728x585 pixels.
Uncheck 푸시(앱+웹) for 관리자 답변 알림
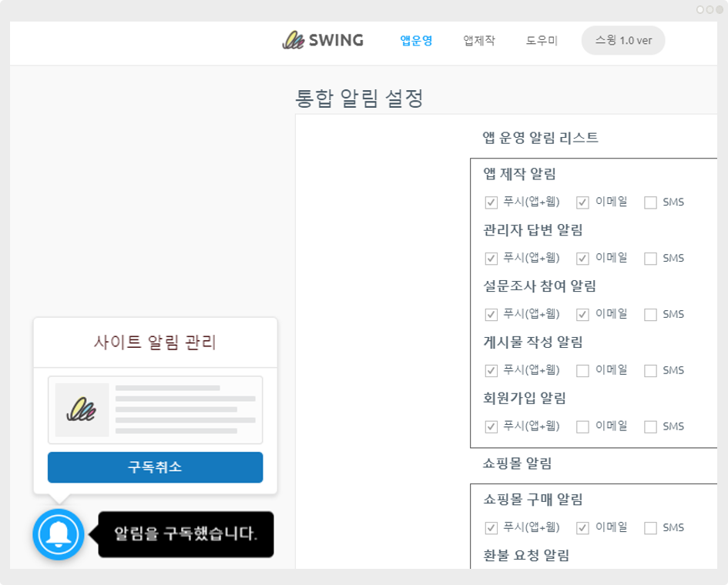491,259
